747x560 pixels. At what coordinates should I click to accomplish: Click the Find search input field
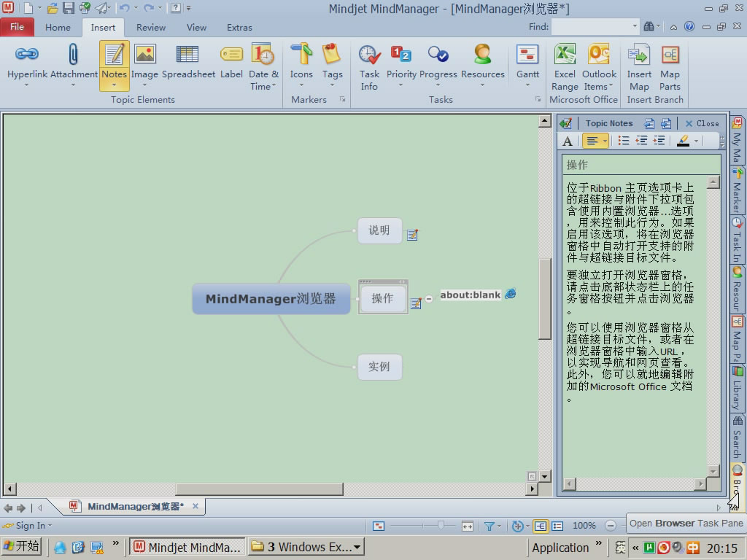[x=594, y=27]
